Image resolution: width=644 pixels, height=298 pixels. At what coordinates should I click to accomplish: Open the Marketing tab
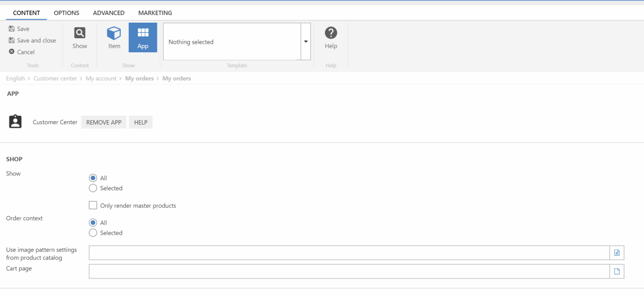point(155,13)
